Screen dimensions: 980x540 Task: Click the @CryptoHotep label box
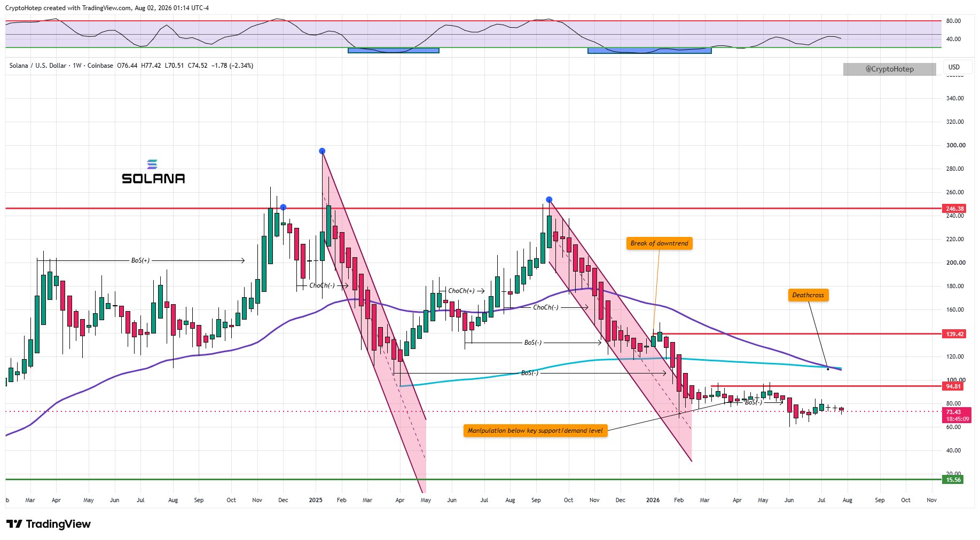pyautogui.click(x=889, y=69)
